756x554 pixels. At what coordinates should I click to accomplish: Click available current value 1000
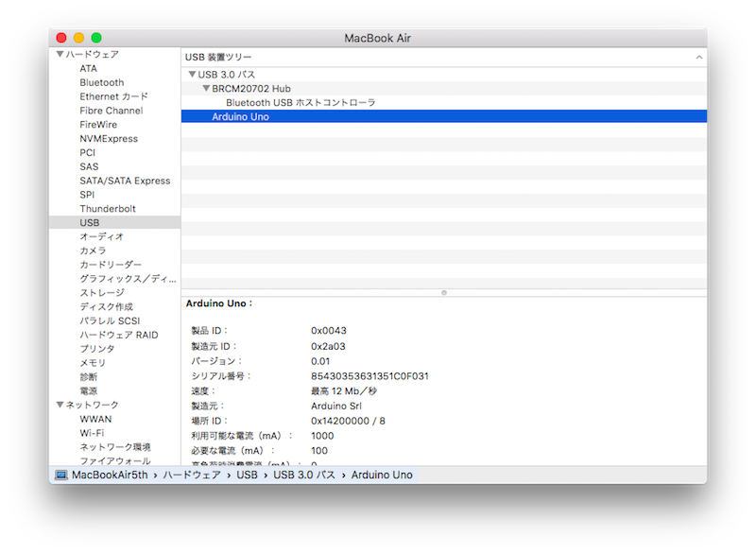click(x=322, y=436)
